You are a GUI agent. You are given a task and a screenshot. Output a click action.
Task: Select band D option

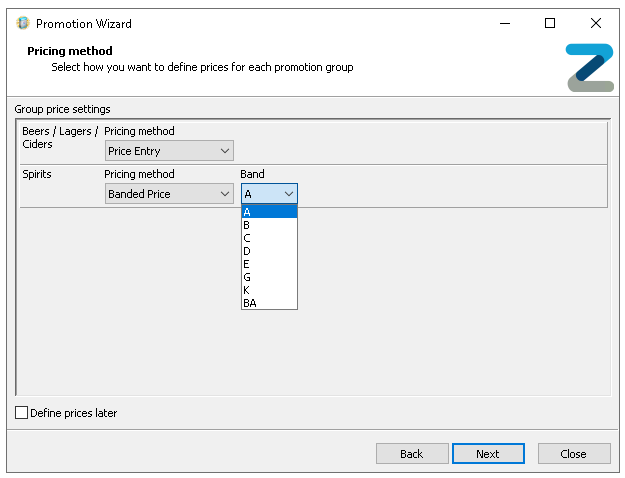[268, 251]
